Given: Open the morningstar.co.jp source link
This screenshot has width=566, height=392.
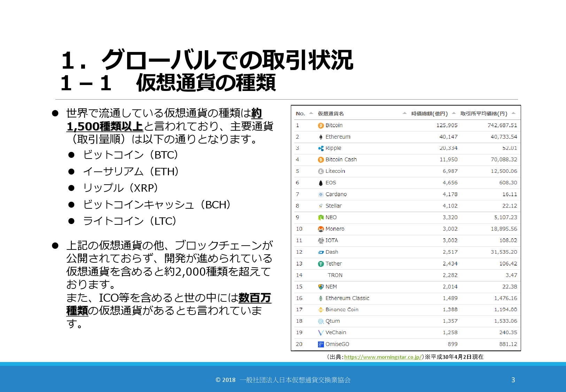Looking at the screenshot, I should coord(383,357).
